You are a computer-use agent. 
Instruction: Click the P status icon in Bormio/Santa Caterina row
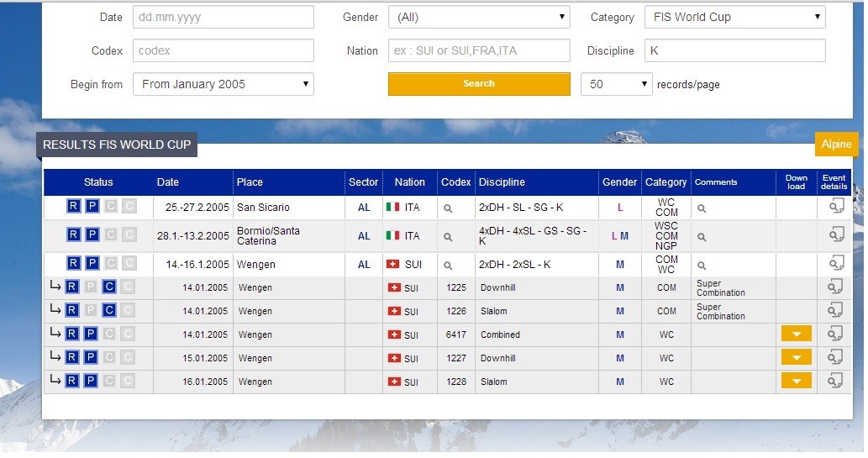pos(92,234)
